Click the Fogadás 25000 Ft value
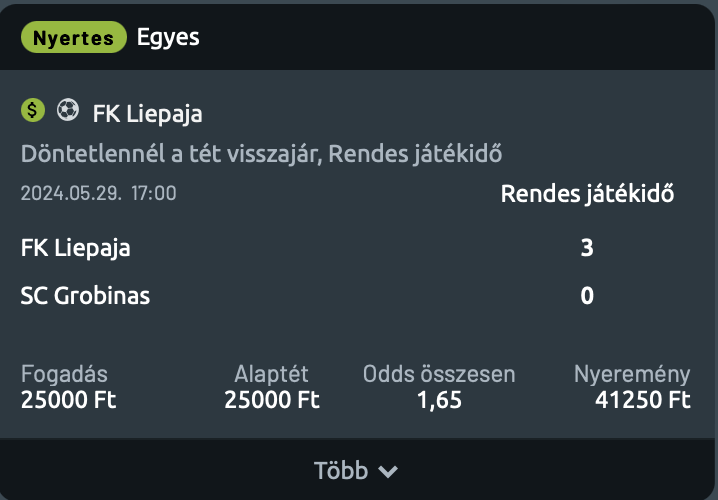Screen dimensions: 718x500 click(x=69, y=400)
